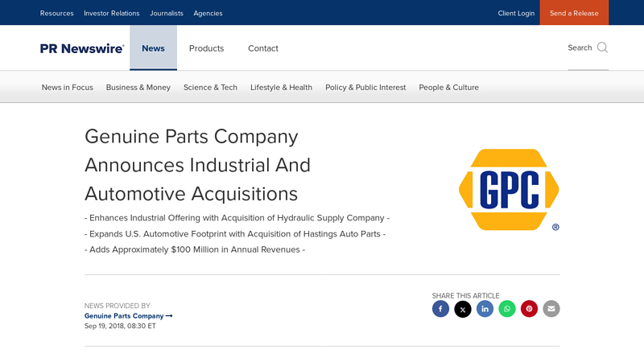Open Lifestyle & Health category
Image resolution: width=644 pixels, height=362 pixels.
click(281, 88)
